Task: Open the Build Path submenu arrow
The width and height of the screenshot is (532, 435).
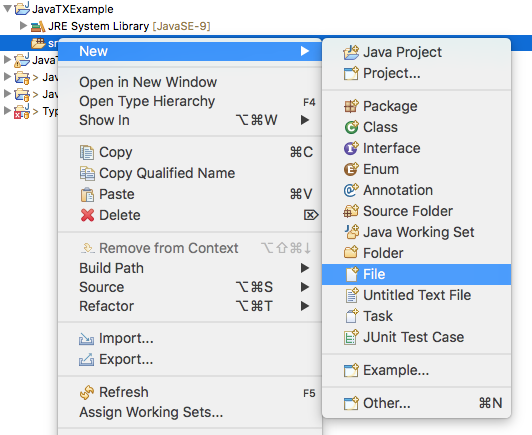Action: click(x=305, y=268)
